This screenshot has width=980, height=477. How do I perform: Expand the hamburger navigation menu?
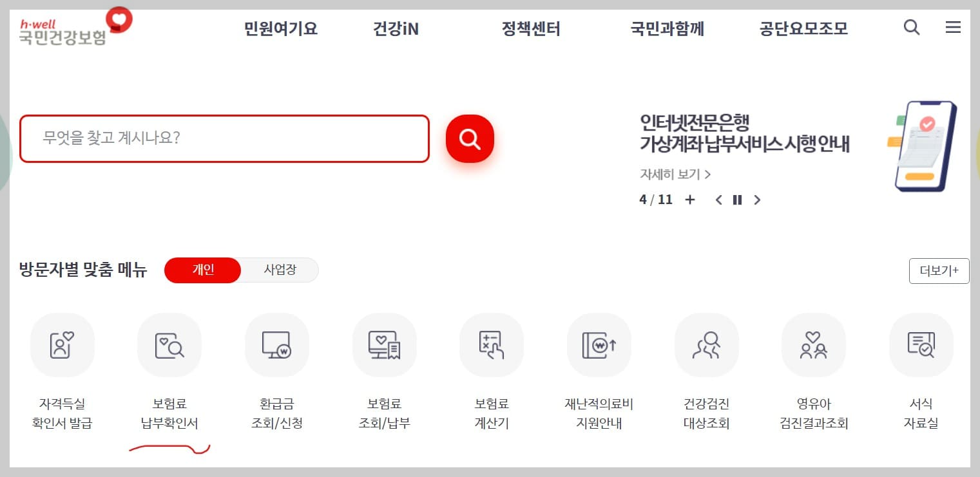[x=953, y=28]
